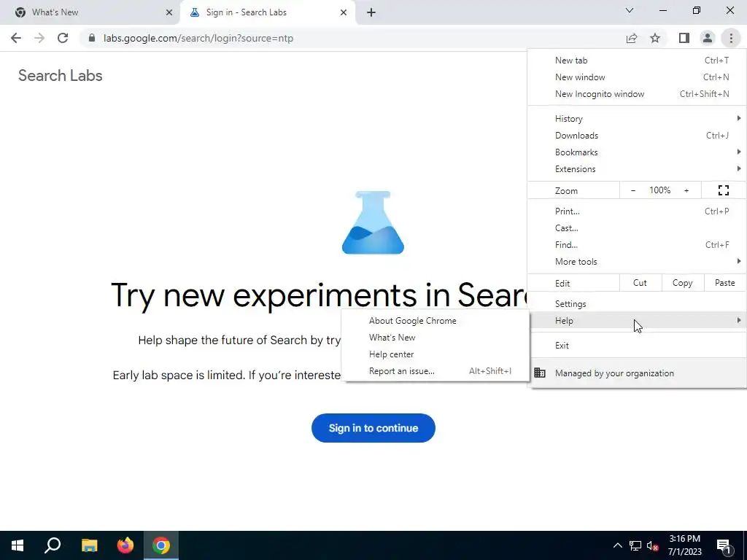
Task: Select Report an issue...
Action: (436, 371)
